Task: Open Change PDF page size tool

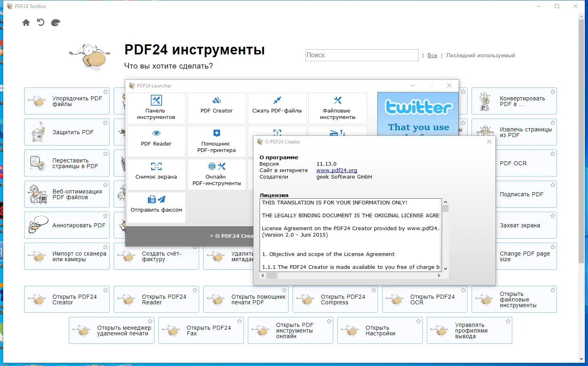Action: (x=526, y=256)
